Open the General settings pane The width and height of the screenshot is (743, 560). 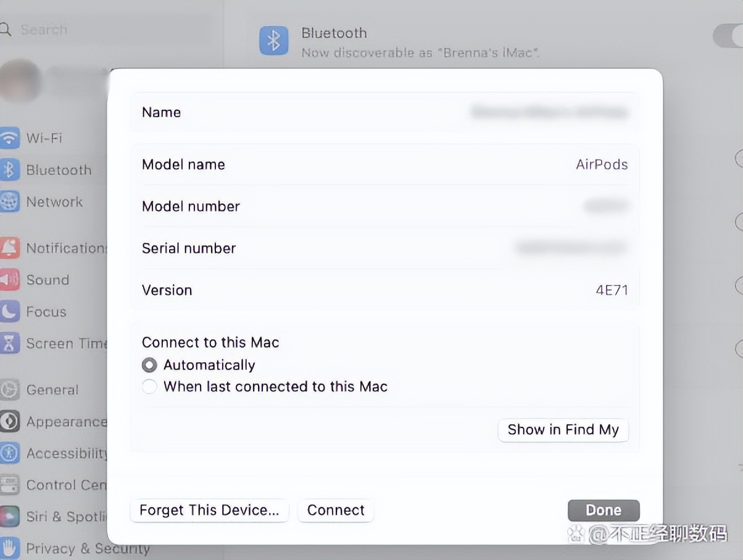[52, 390]
